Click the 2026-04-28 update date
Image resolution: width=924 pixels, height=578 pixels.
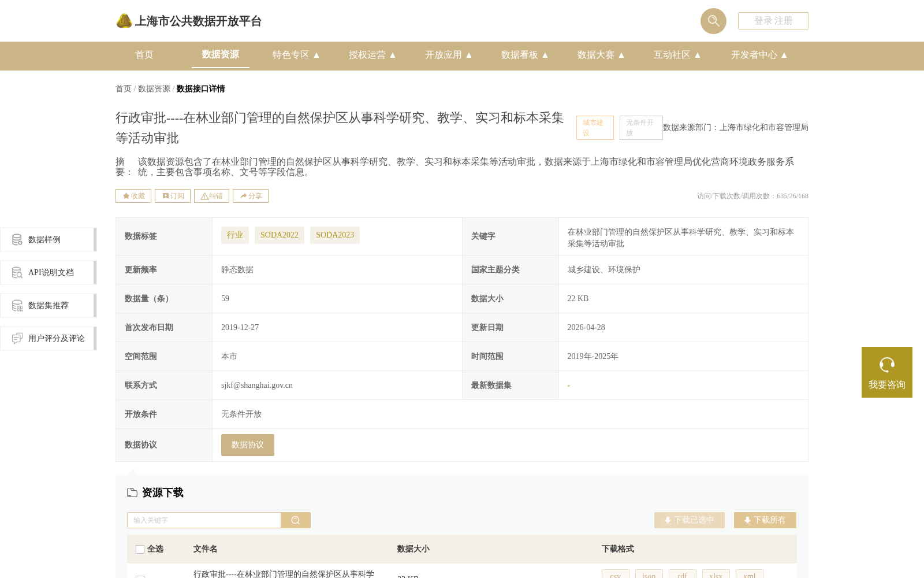point(586,327)
